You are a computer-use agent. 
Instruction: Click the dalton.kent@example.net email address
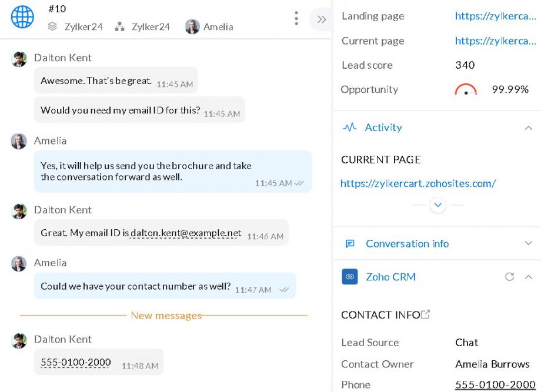pyautogui.click(x=186, y=233)
